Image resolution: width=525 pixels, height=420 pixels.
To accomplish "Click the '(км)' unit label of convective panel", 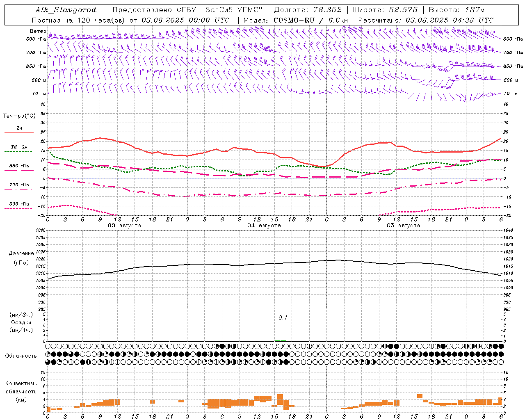I will pyautogui.click(x=21, y=399).
